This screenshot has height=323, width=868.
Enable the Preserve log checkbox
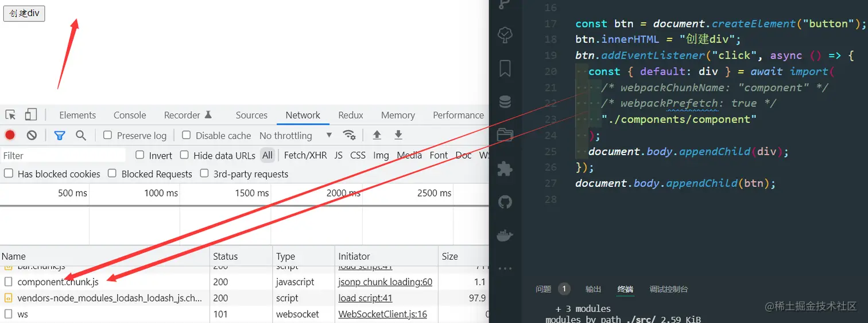107,136
